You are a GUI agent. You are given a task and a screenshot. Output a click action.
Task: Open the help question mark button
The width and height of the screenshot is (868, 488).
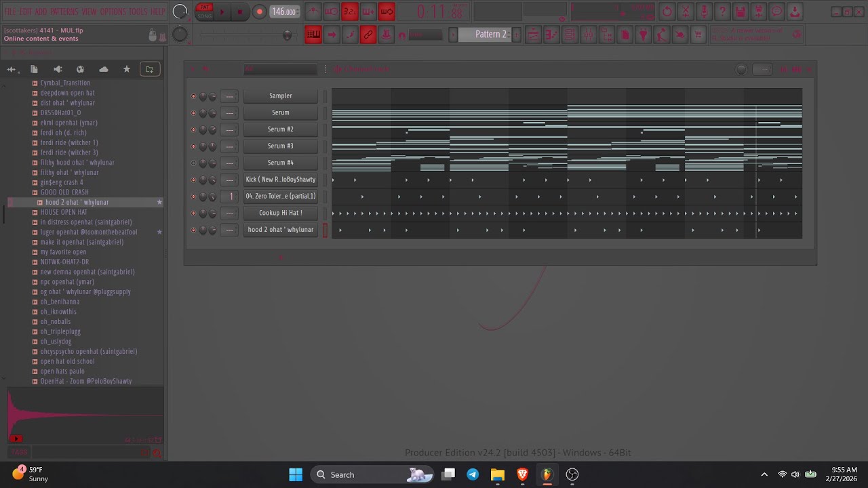coord(722,12)
